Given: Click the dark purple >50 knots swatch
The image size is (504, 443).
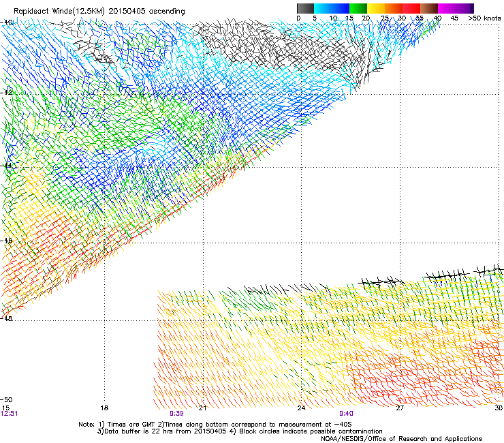Looking at the screenshot, I should point(471,8).
